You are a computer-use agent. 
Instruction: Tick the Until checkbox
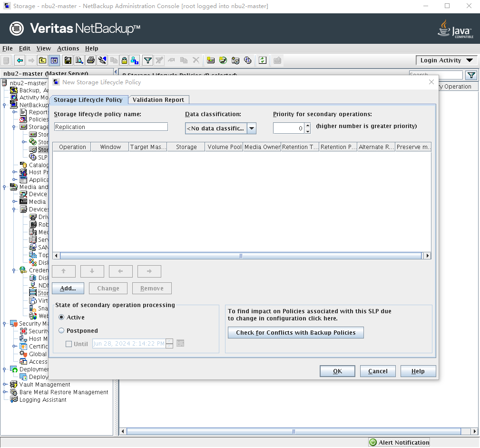tap(69, 344)
